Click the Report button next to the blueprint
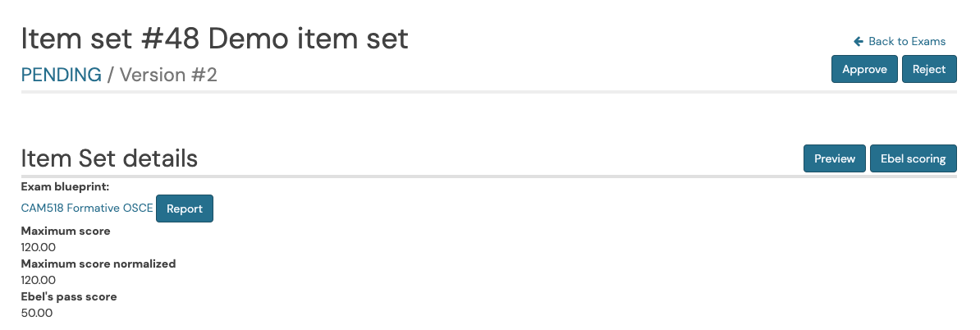Image resolution: width=980 pixels, height=330 pixels. (x=185, y=209)
